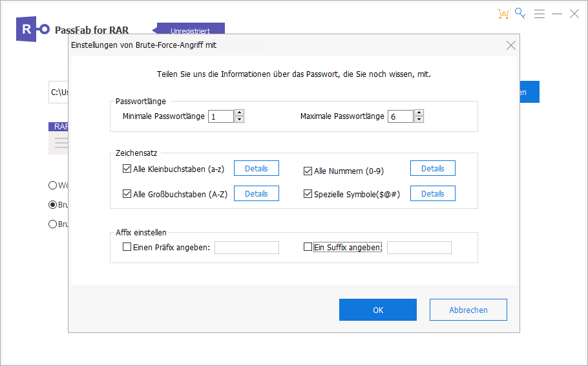Click the shopping cart purchase icon
The image size is (588, 366).
(x=503, y=14)
